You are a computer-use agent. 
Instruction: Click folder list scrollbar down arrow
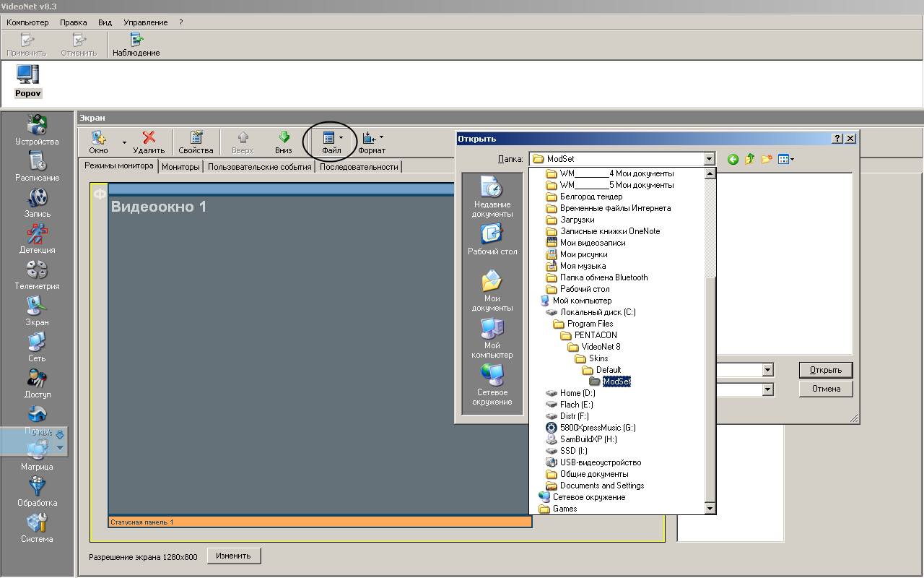tap(710, 509)
